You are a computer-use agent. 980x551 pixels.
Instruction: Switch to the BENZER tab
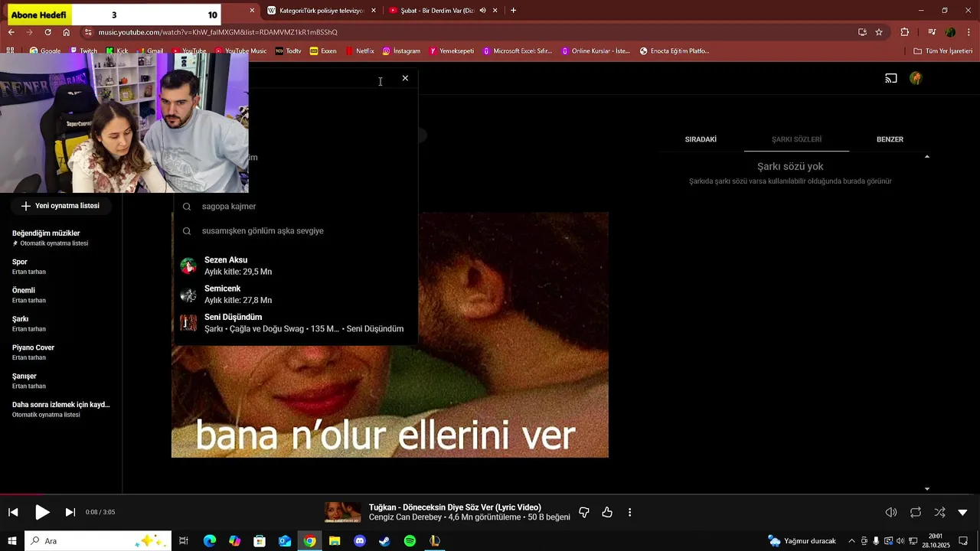(890, 139)
